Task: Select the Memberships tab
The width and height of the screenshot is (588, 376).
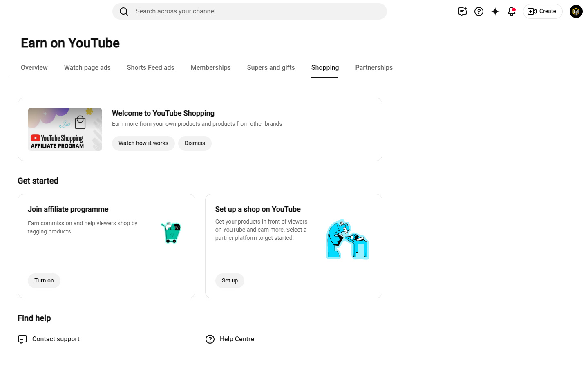Action: (211, 68)
